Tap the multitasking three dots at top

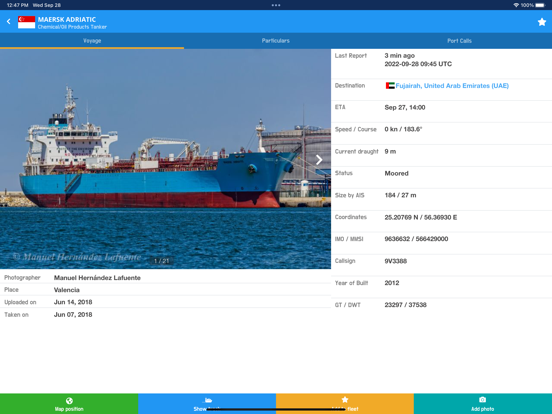click(x=276, y=5)
